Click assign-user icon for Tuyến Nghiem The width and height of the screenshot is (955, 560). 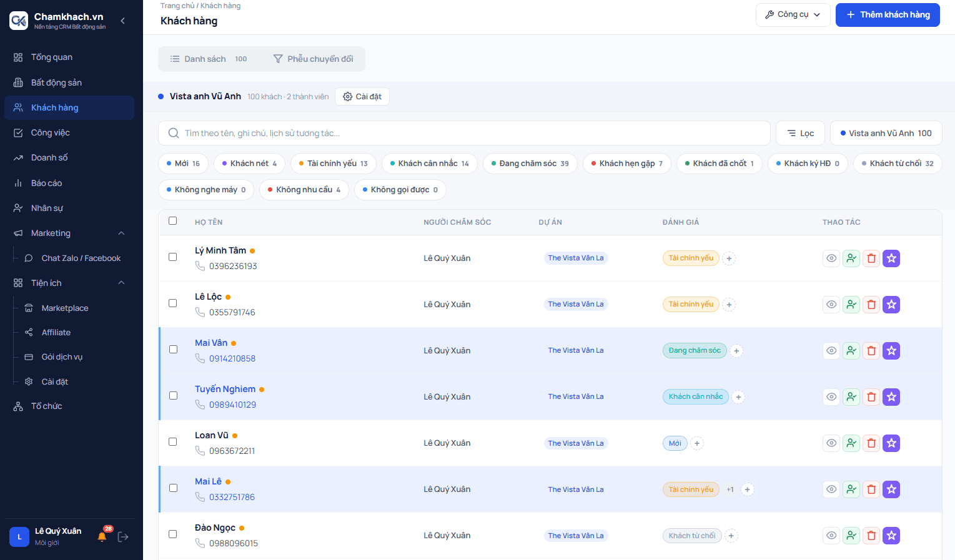click(851, 397)
